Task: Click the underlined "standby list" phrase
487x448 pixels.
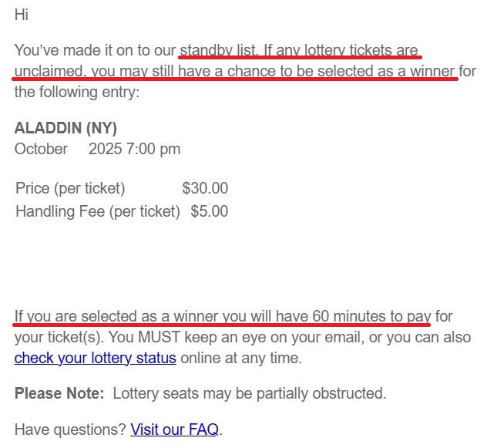Action: click(x=217, y=51)
